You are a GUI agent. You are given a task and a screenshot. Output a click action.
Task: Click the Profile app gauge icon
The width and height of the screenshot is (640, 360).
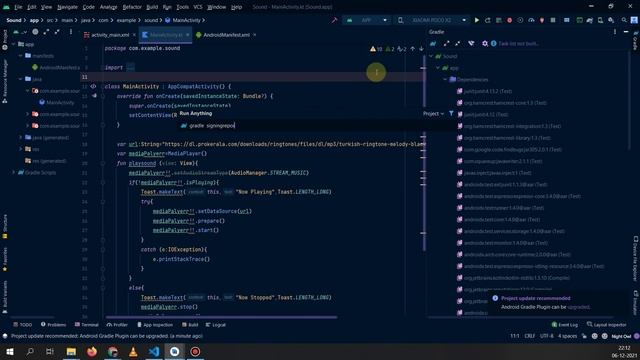(531, 20)
